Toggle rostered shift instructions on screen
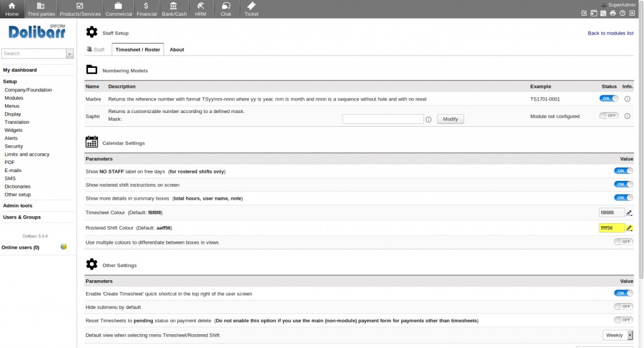Screen dimensions: 644x348 point(623,184)
